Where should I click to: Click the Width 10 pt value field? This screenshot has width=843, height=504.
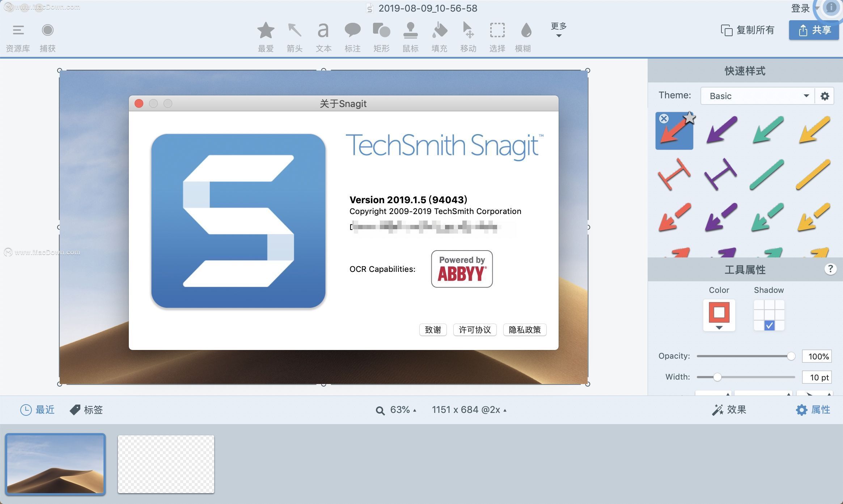[x=817, y=377]
